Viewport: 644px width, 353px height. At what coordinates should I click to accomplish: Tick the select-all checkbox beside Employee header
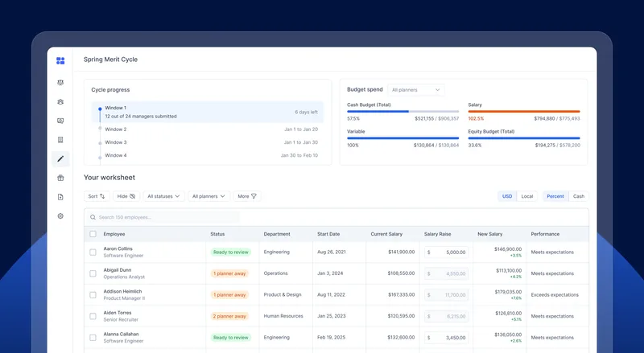93,234
